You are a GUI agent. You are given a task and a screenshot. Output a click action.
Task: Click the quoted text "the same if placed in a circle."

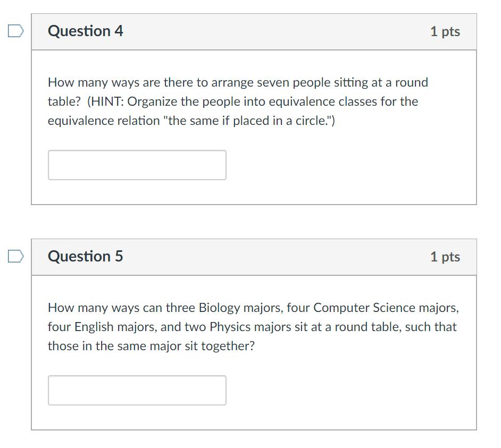click(x=247, y=121)
